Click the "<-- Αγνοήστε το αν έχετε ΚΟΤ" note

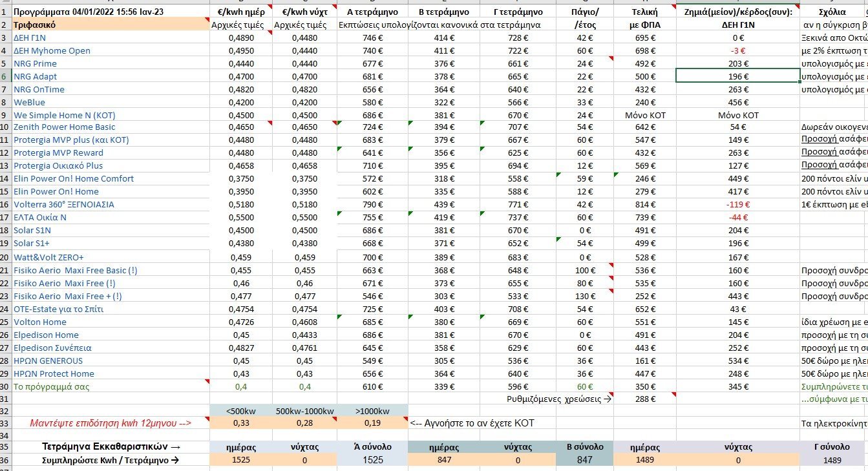click(472, 423)
